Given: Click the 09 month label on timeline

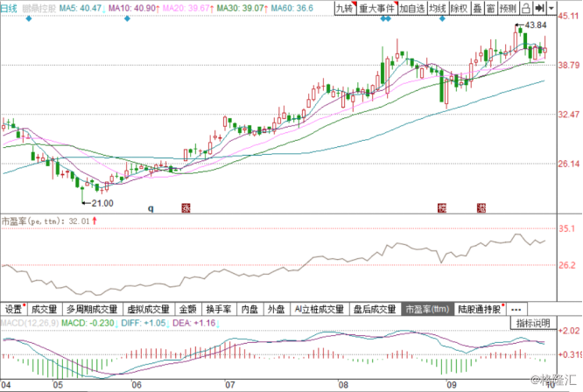Looking at the screenshot, I should coord(451,385).
